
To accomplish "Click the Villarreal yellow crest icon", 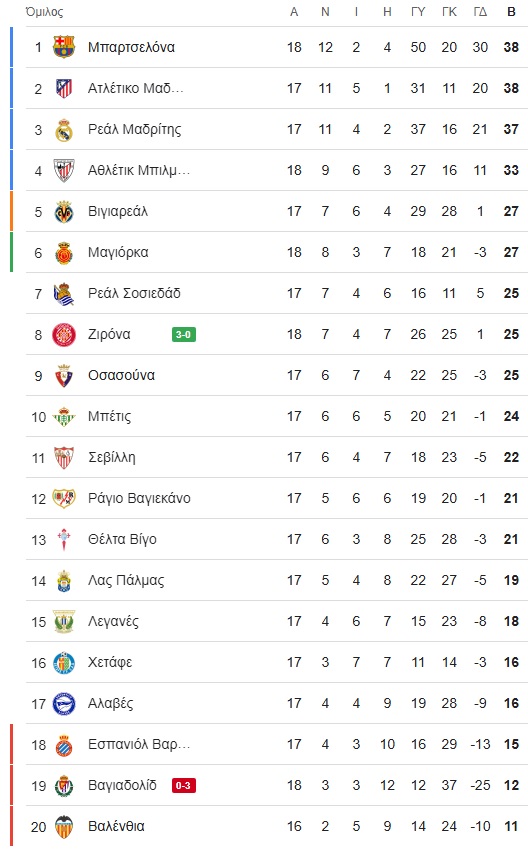I will 63,211.
